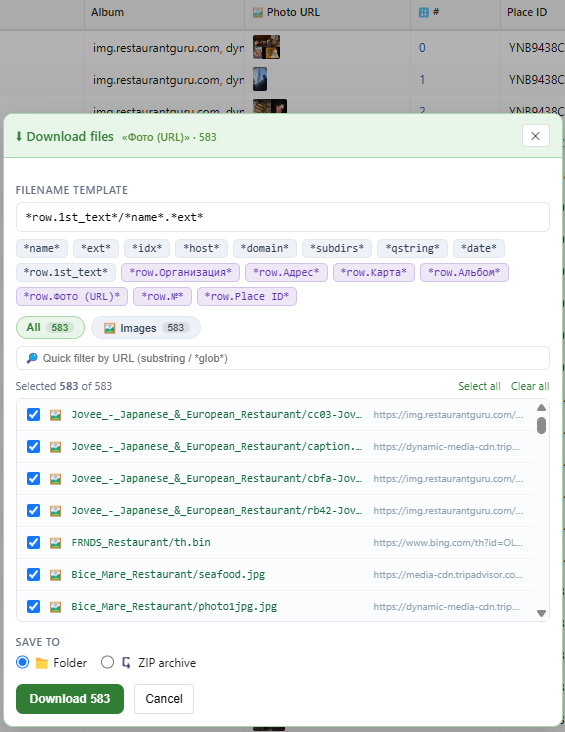
Task: Close the Download files dialog
Action: point(536,136)
